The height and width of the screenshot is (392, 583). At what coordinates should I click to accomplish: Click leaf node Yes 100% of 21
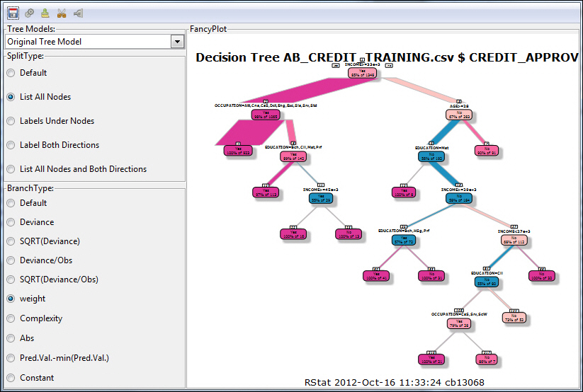coord(431,359)
